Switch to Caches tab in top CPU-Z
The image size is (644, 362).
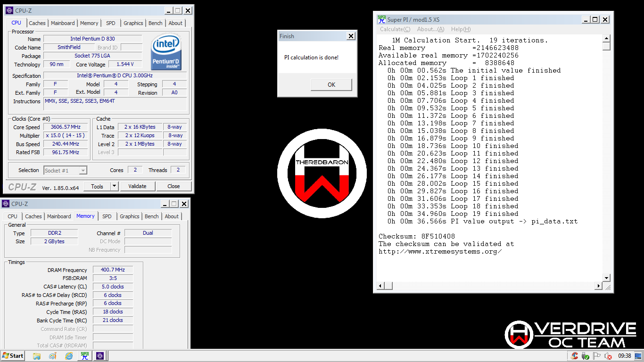click(x=37, y=23)
